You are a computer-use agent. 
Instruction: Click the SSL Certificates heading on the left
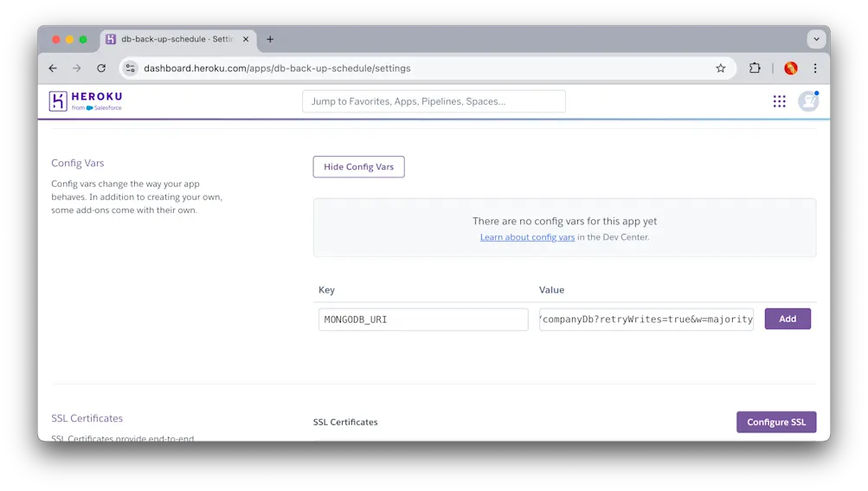coord(87,418)
